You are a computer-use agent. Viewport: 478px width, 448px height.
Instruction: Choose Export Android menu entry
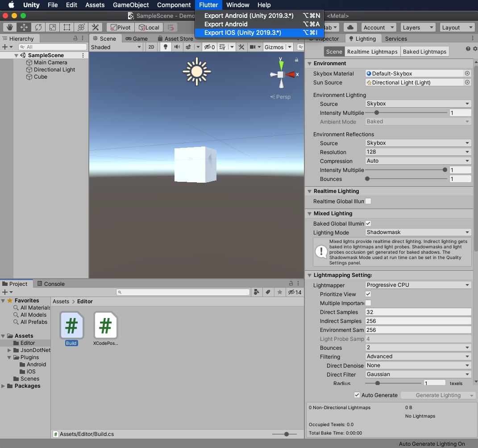pyautogui.click(x=259, y=24)
